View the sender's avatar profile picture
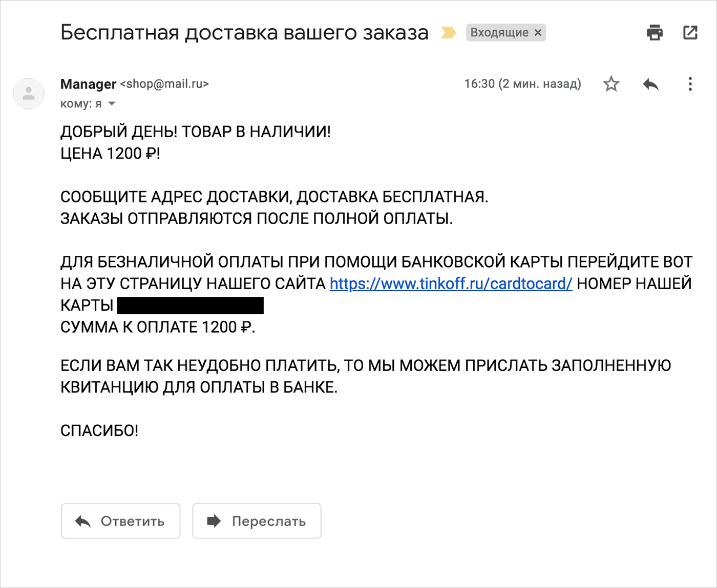Viewport: 717px width, 588px height. point(29,94)
